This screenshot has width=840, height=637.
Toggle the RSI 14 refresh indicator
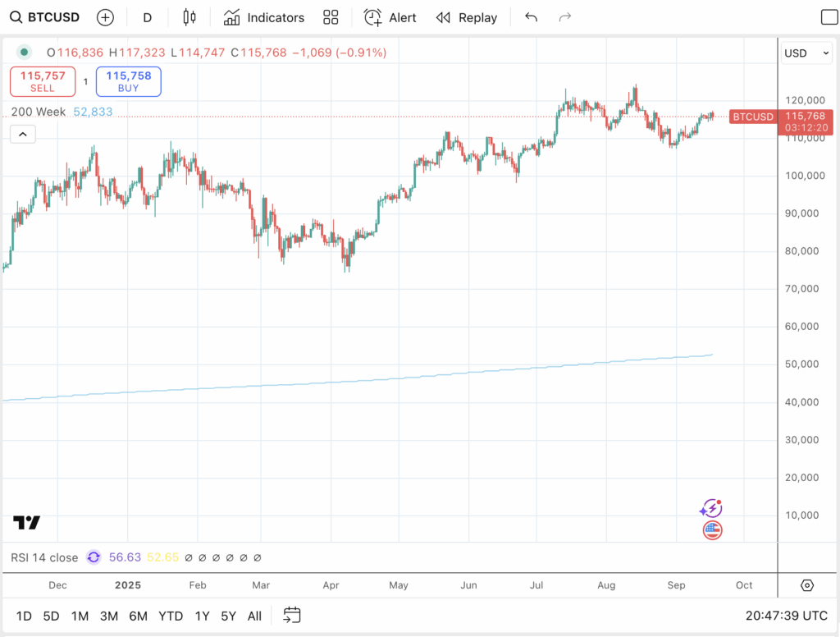click(x=94, y=557)
